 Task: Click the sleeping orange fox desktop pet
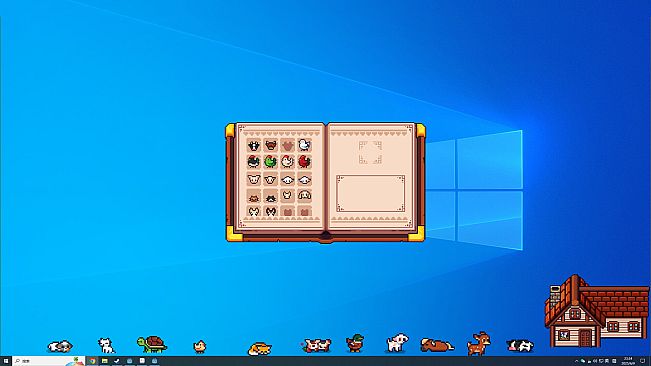point(259,349)
